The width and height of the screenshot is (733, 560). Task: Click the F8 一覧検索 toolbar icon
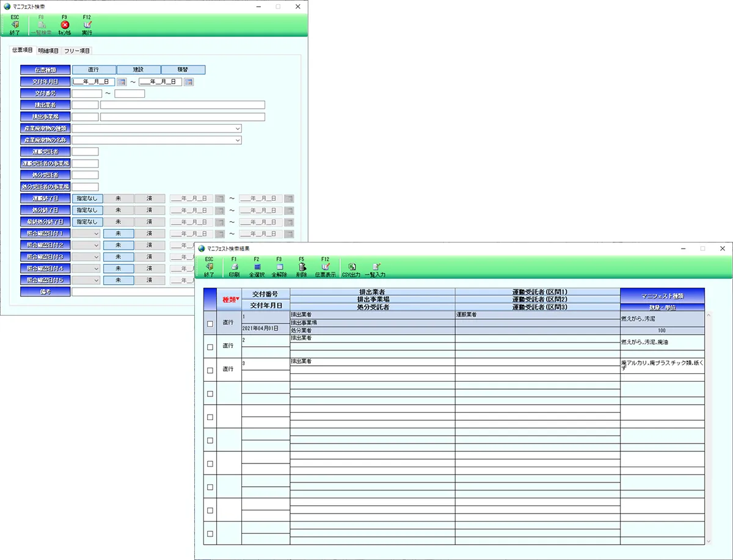click(x=42, y=24)
